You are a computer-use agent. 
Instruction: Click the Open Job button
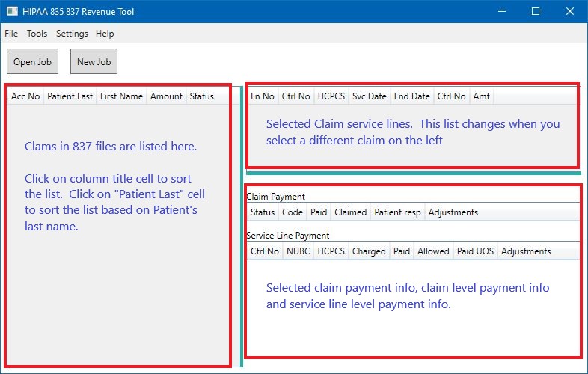(x=33, y=61)
